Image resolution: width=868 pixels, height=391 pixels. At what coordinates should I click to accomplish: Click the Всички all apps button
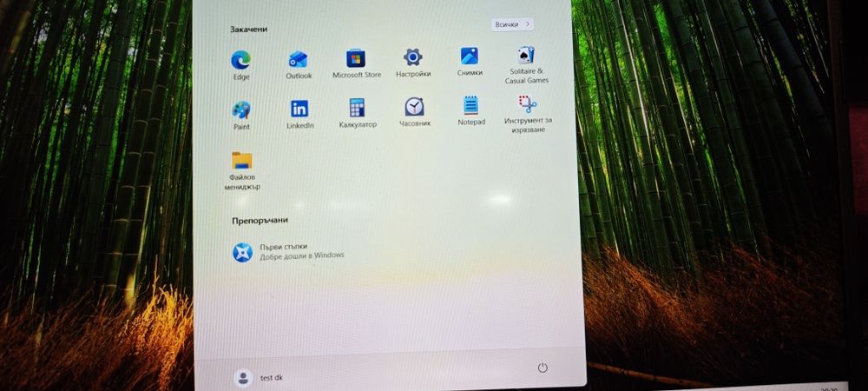point(513,24)
